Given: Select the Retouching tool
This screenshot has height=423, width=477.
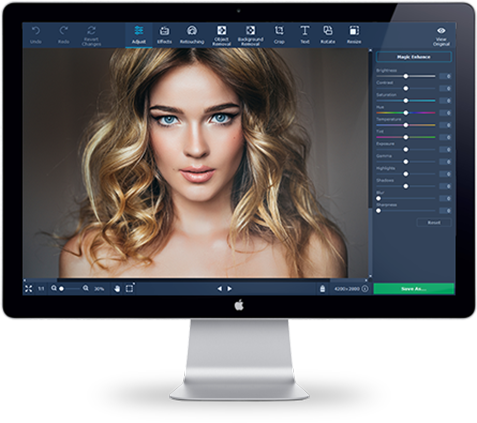Looking at the screenshot, I should 192,35.
